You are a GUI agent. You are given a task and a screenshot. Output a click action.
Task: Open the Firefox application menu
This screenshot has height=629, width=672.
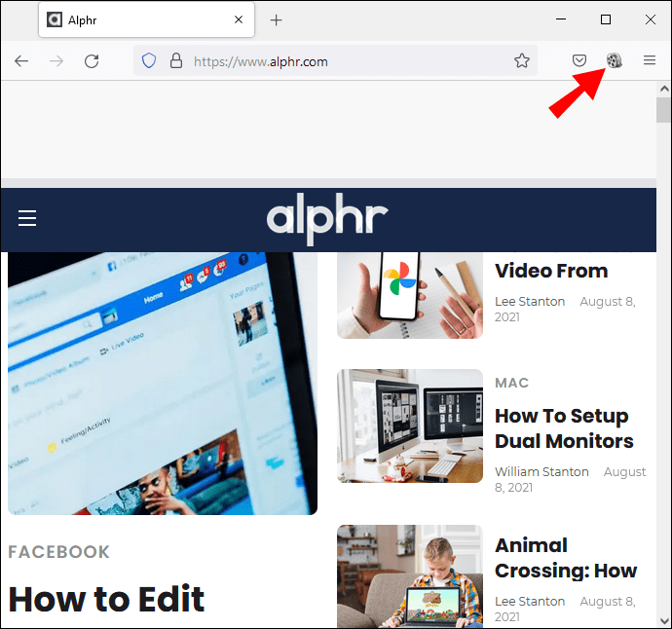tap(650, 60)
